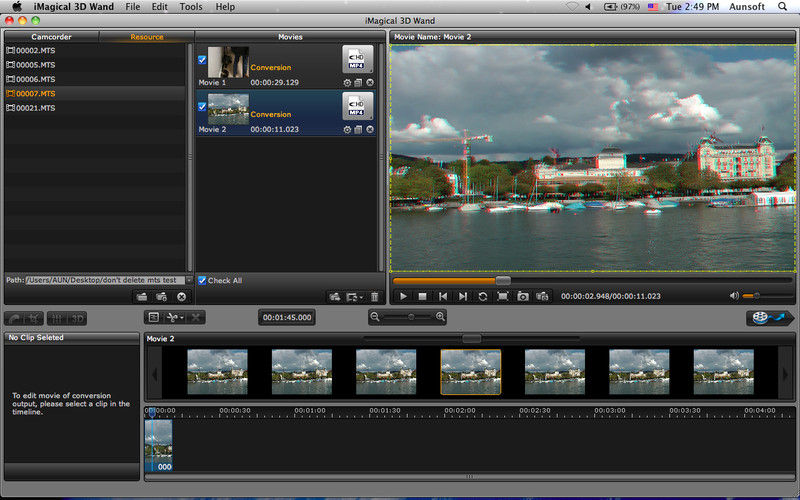Click the 00:01:45.000 time field
The width and height of the screenshot is (800, 500).
[287, 317]
